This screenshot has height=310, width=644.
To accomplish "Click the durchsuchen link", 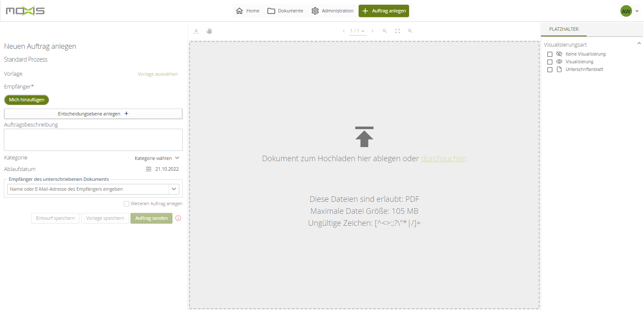I will pos(444,159).
